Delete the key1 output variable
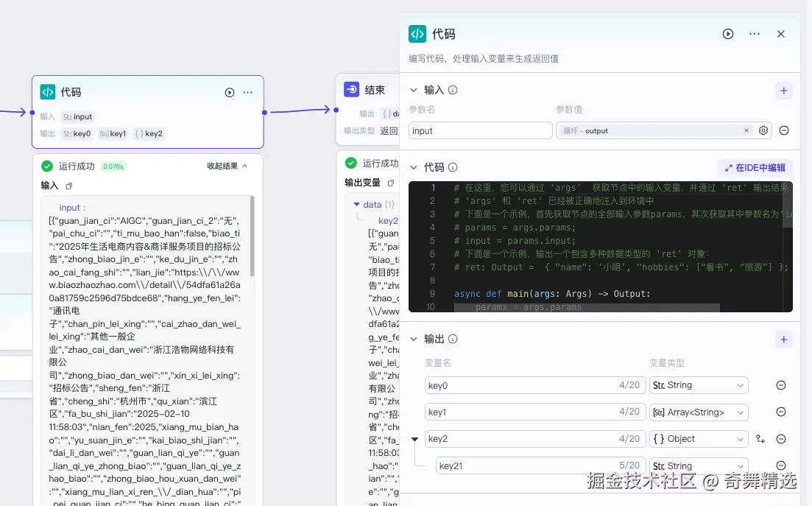The height and width of the screenshot is (506, 812). [781, 412]
